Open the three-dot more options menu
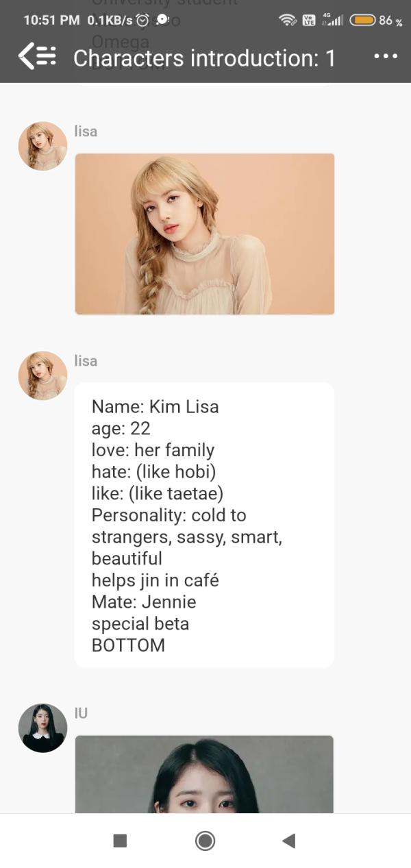The height and width of the screenshot is (868, 411). pyautogui.click(x=386, y=56)
